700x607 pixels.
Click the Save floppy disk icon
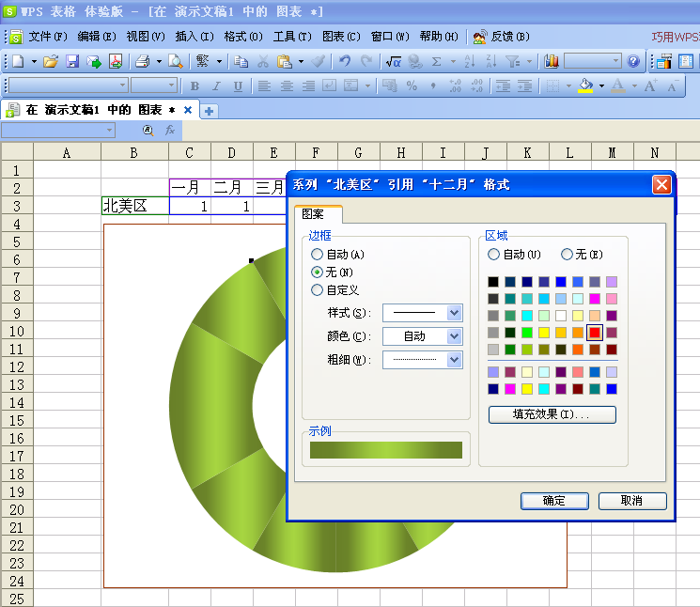(72, 61)
